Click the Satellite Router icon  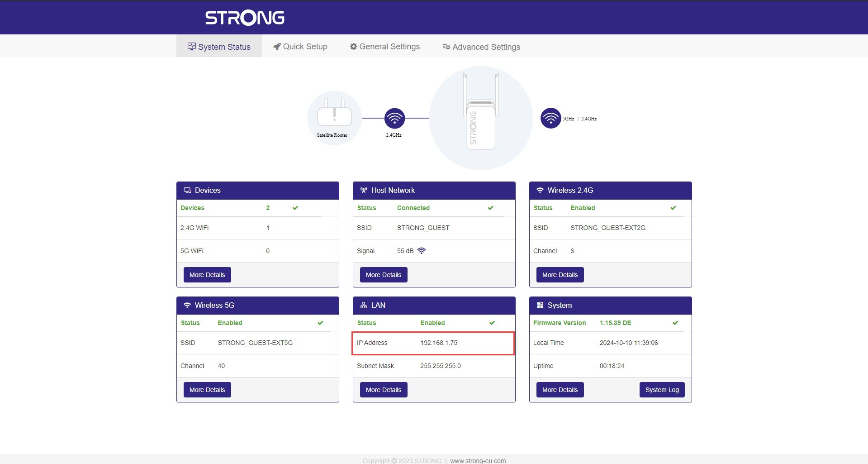pos(334,112)
